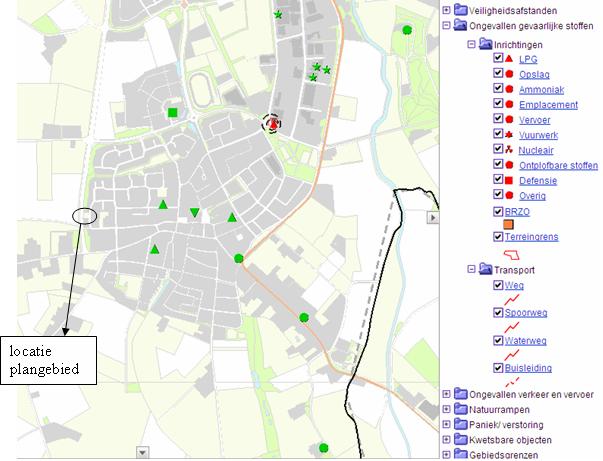
Task: Uncheck the Terreingrens checkbox
Action: (498, 236)
